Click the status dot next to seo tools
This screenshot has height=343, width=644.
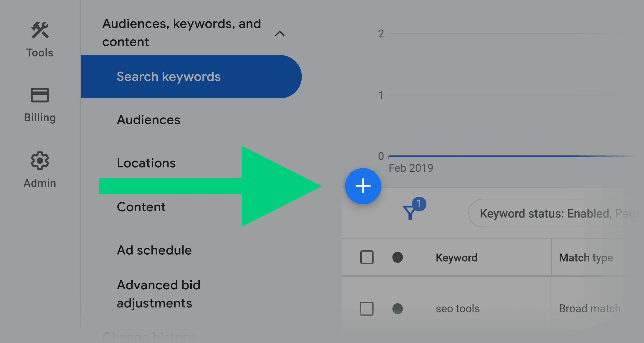[398, 308]
